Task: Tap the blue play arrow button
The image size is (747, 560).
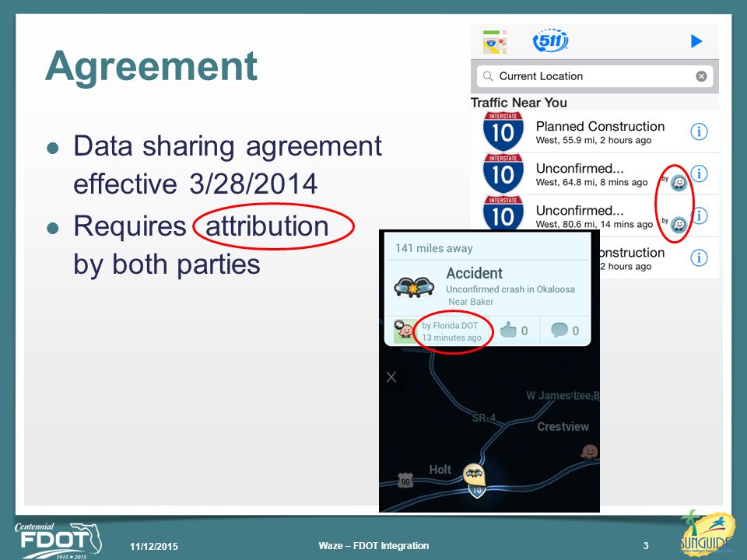Action: (x=696, y=41)
